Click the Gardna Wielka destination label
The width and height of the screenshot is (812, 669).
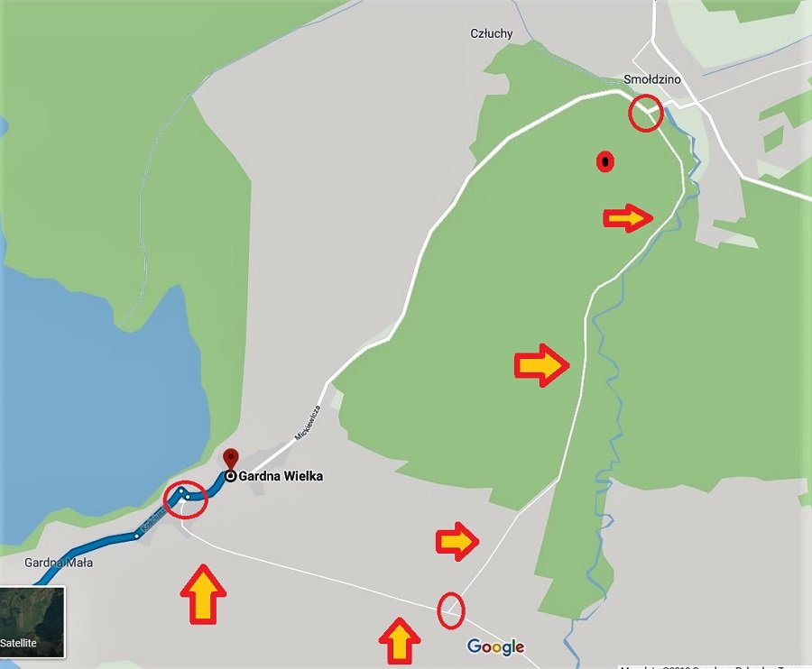[x=281, y=476]
